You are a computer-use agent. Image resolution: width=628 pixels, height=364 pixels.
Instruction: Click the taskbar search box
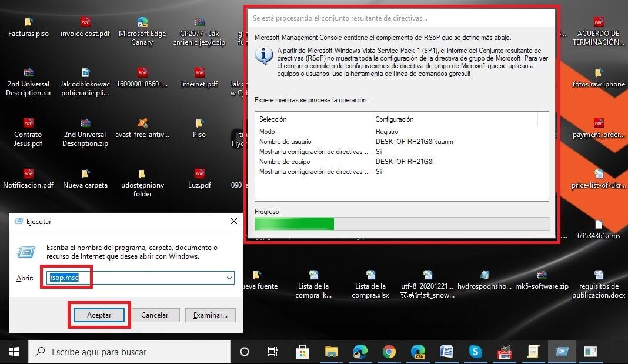[129, 352]
